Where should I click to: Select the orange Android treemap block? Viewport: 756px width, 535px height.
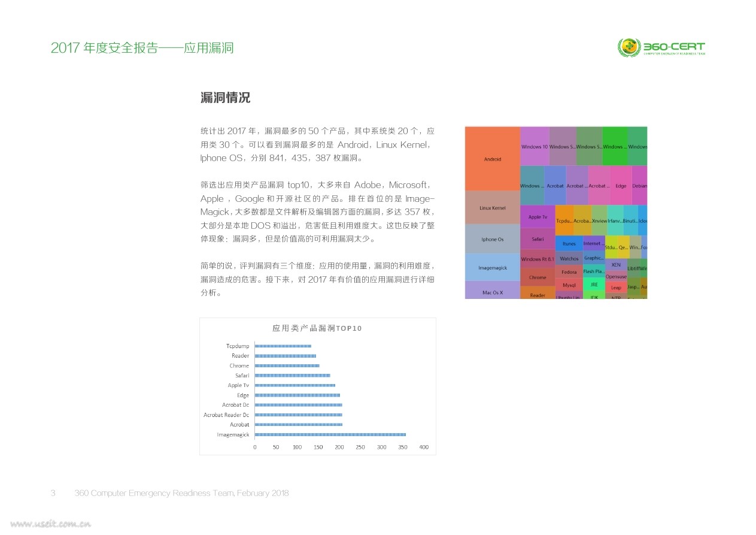pos(493,159)
